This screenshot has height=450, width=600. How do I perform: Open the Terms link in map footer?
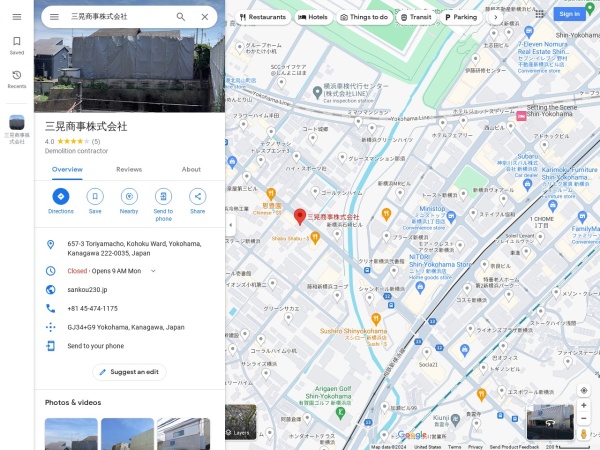[x=455, y=447]
